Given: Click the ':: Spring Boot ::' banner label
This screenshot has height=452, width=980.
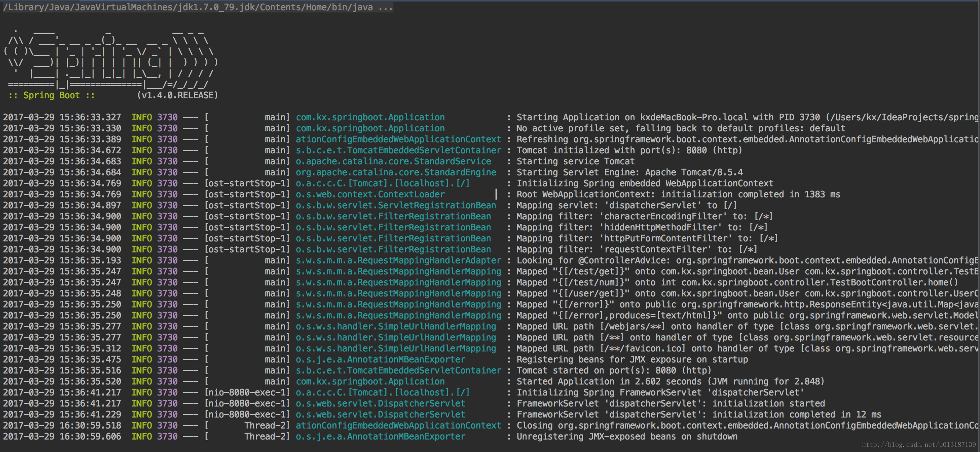Looking at the screenshot, I should pyautogui.click(x=51, y=95).
